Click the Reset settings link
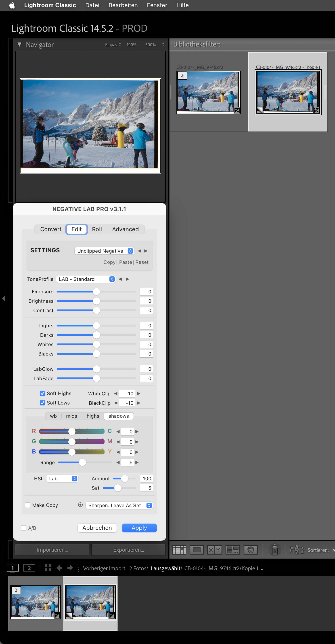This screenshot has width=335, height=644. click(x=142, y=262)
